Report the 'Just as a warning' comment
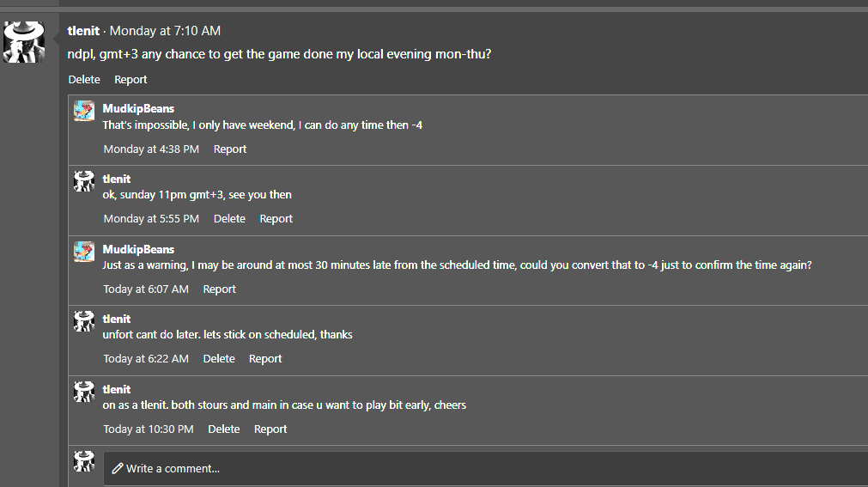This screenshot has height=487, width=868. tap(220, 289)
